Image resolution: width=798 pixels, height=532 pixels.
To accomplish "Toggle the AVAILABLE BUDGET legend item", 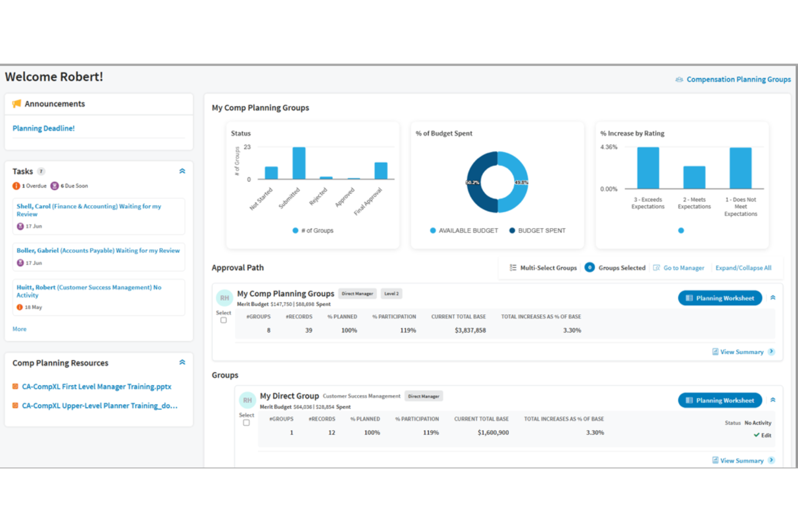I will (x=433, y=230).
